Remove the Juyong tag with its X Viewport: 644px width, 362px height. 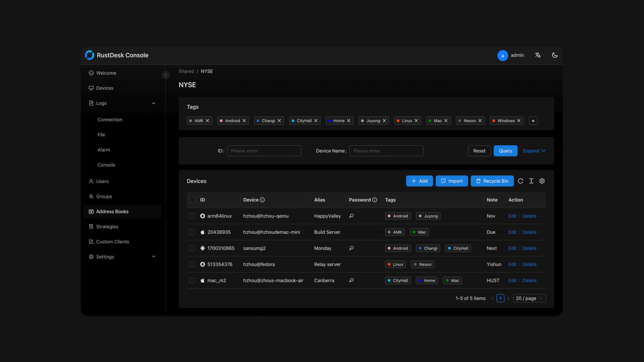click(x=385, y=121)
